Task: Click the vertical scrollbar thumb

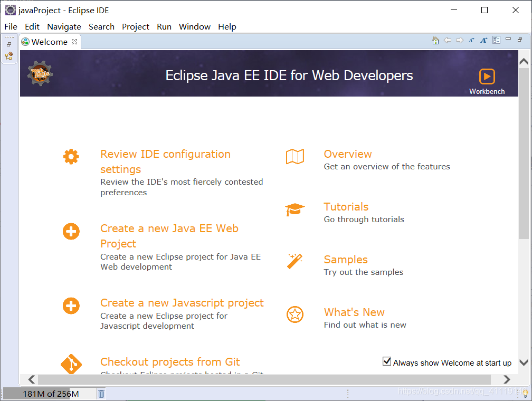Action: click(x=524, y=154)
